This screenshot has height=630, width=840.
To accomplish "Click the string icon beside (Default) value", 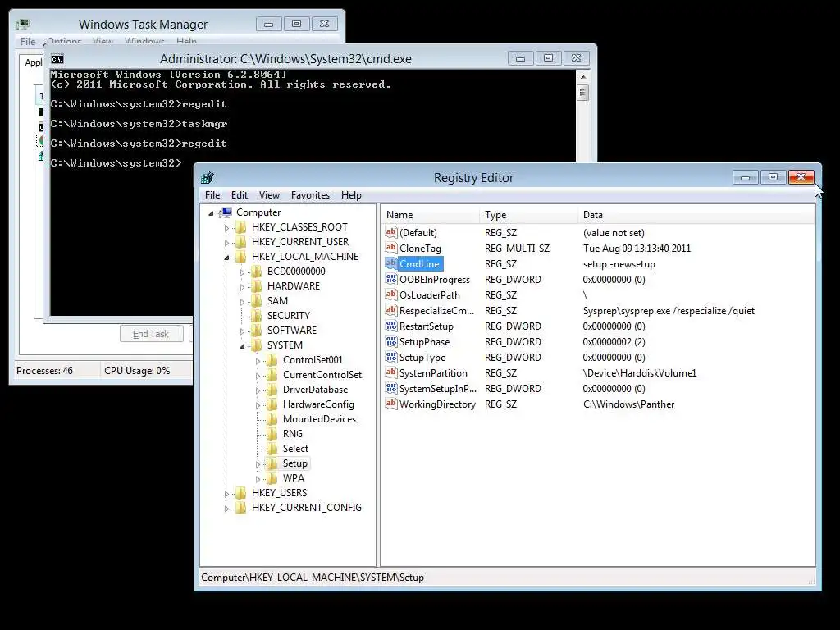I will 391,232.
